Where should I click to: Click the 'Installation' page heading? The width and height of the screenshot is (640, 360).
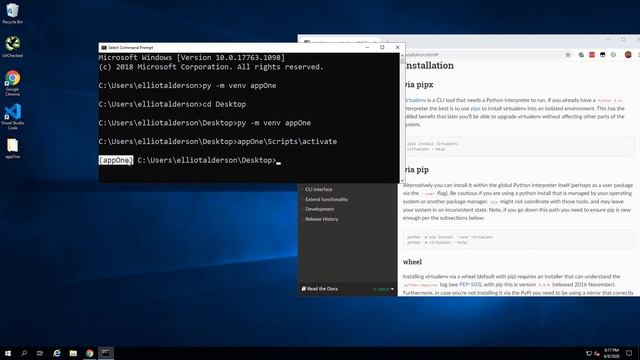coord(429,65)
